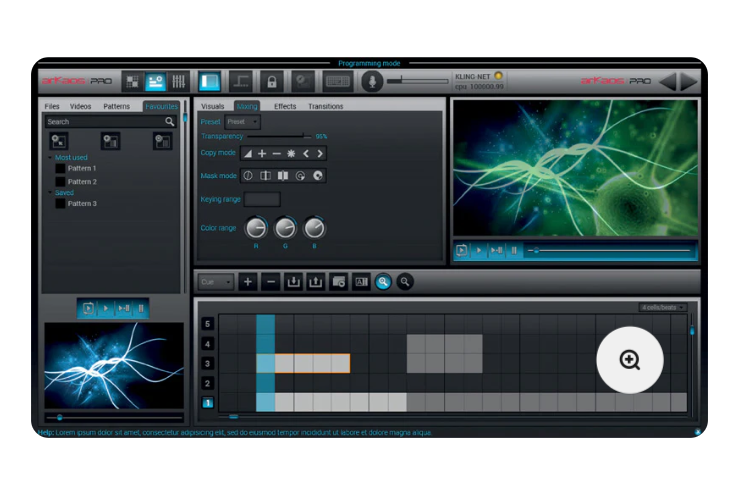Click the minus button in timeline toolbar
Screen dimensions: 736x484
[270, 282]
